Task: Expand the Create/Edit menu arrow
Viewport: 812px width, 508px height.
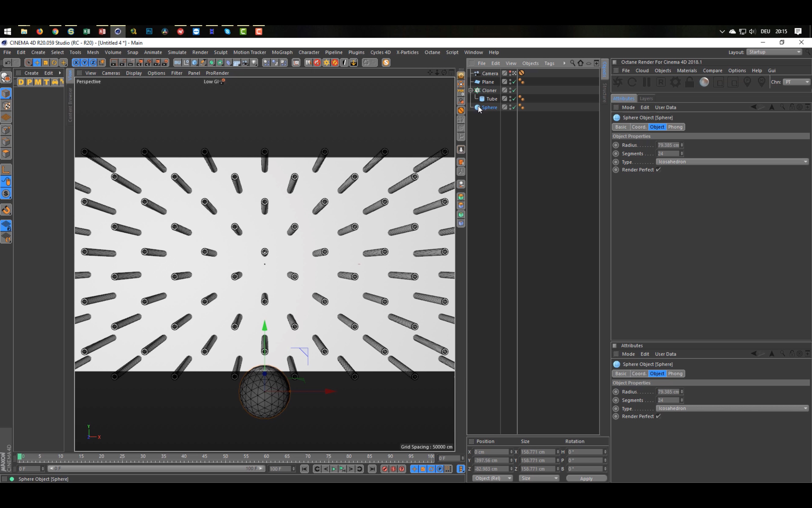Action: coord(60,73)
